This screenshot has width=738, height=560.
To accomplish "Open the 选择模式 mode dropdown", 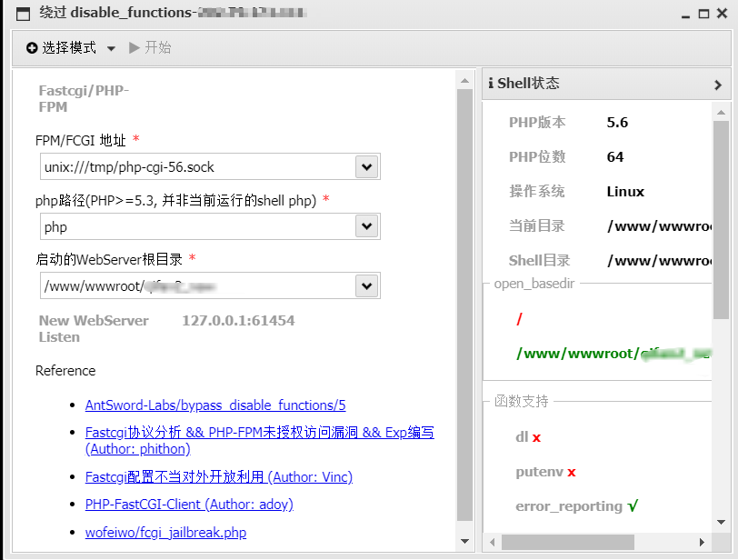I will point(71,48).
